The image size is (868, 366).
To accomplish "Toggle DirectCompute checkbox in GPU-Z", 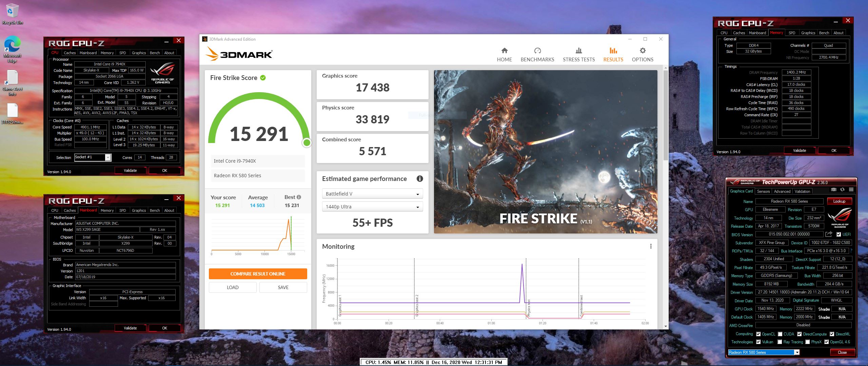I will click(x=799, y=334).
